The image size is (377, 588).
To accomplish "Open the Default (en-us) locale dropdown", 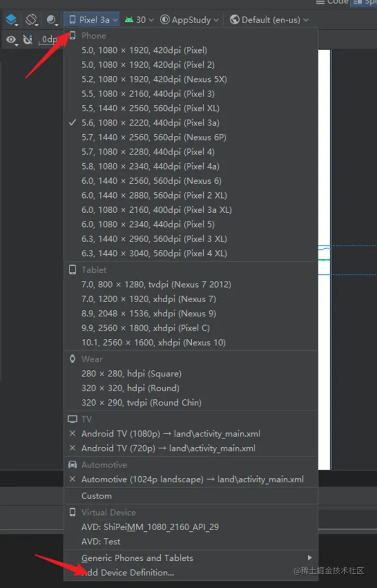I will (x=269, y=20).
